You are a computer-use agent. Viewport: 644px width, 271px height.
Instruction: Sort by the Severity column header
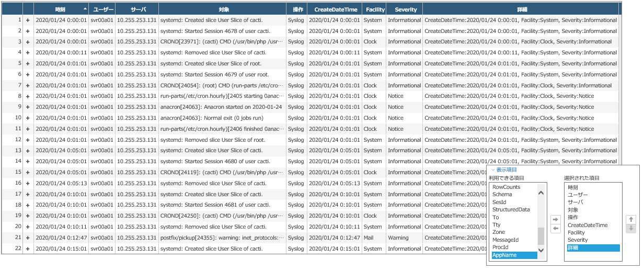point(405,9)
